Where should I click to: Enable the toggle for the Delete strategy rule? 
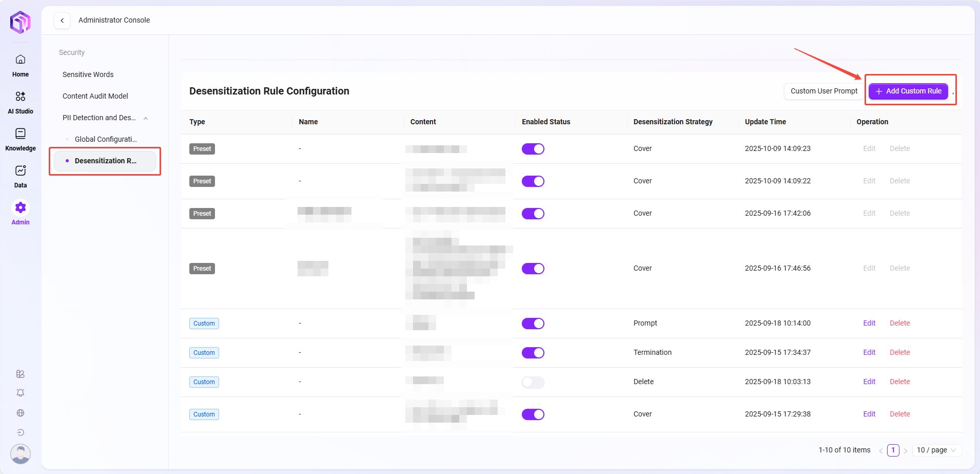533,382
